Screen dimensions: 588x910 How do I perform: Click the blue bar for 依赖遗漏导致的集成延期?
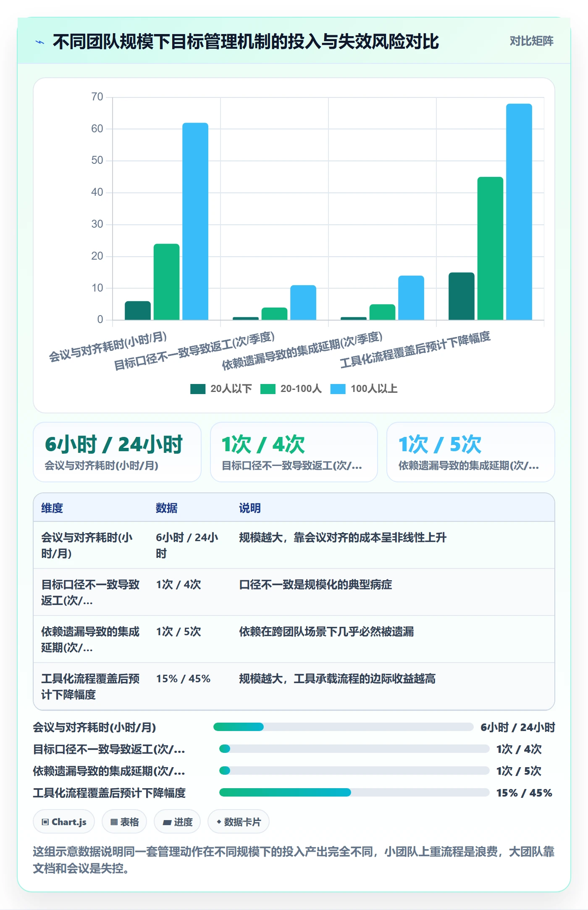(x=411, y=298)
